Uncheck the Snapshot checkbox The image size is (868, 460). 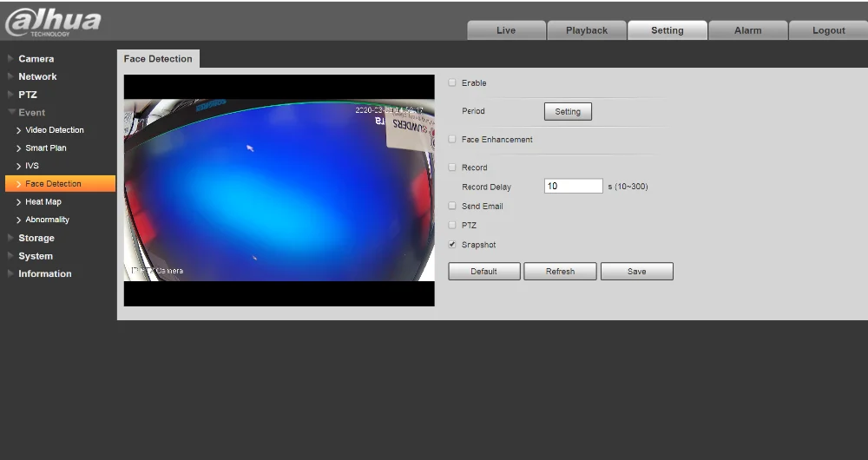click(452, 244)
